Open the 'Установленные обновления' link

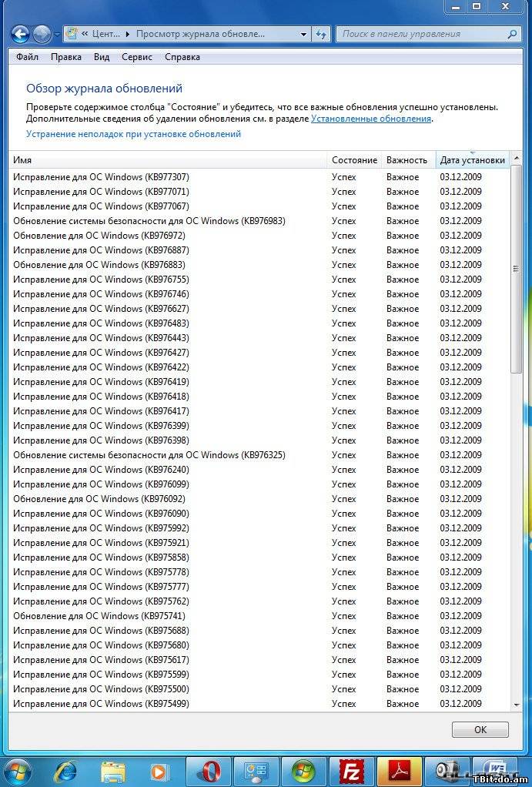pos(371,119)
